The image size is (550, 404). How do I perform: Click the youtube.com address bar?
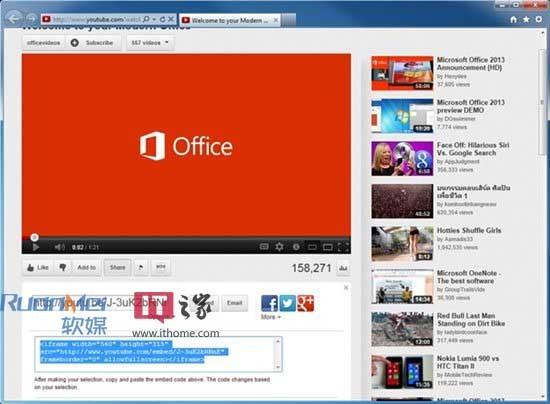(97, 19)
